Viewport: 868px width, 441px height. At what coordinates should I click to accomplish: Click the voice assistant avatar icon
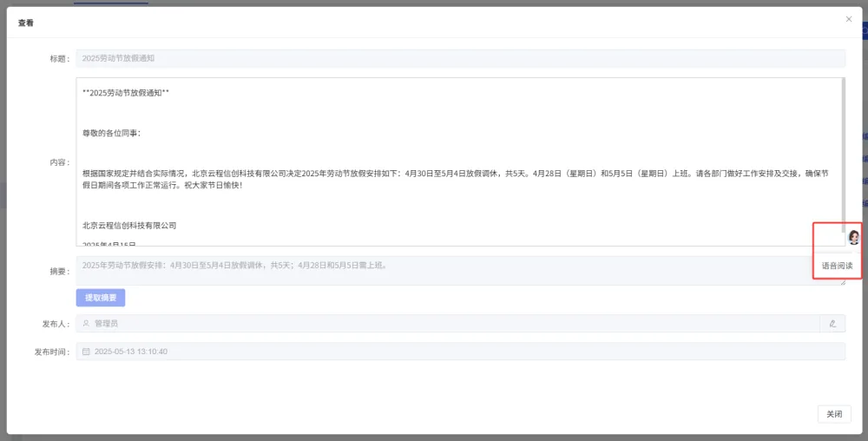coord(853,237)
